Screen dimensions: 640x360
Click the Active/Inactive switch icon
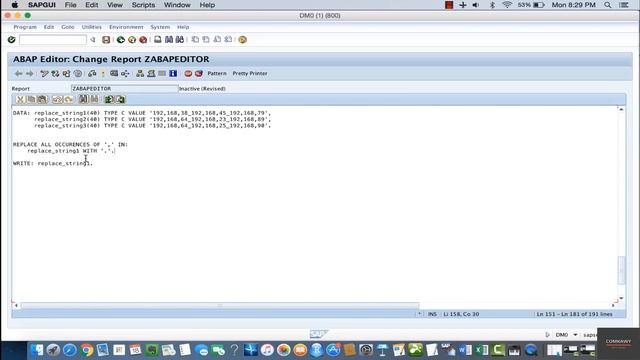pyautogui.click(x=55, y=73)
